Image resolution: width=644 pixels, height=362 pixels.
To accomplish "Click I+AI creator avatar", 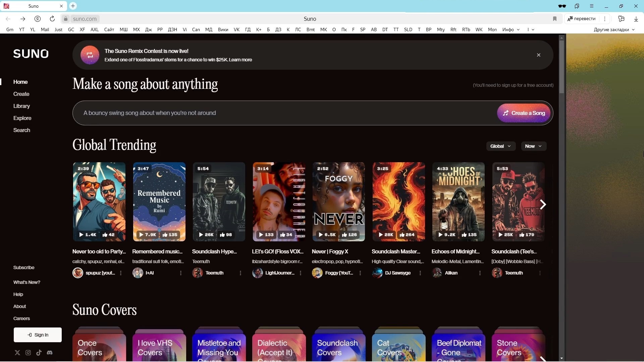I will [x=138, y=273].
